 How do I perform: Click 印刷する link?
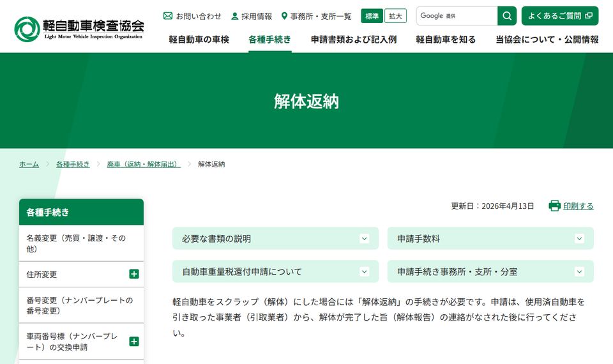point(579,206)
